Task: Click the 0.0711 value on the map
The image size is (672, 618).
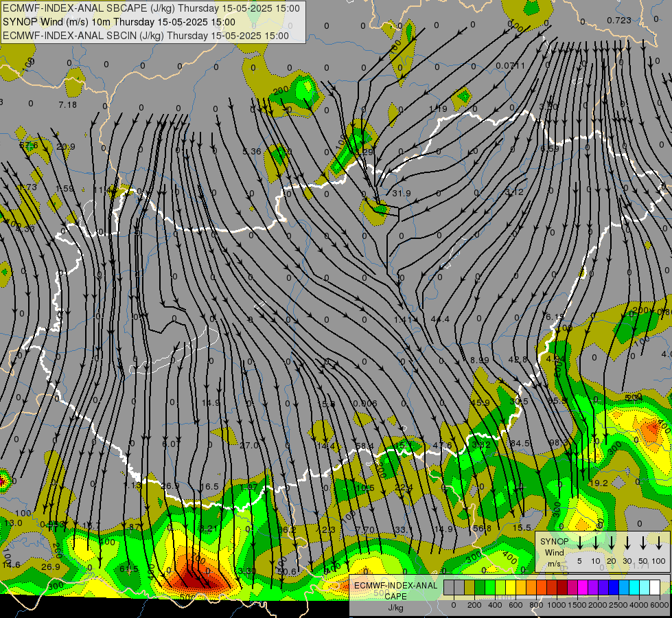Action: [x=510, y=66]
